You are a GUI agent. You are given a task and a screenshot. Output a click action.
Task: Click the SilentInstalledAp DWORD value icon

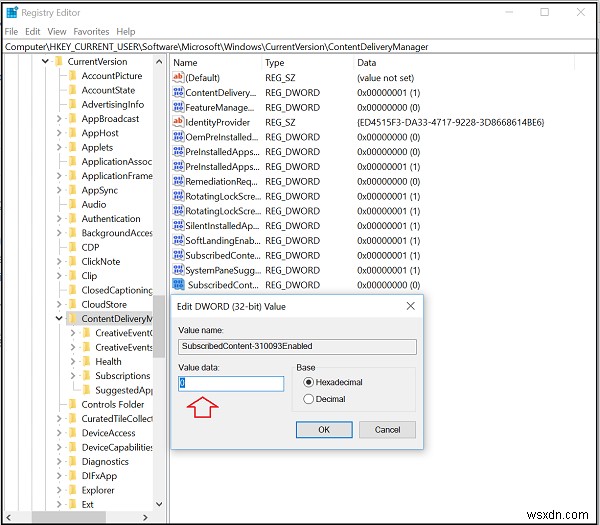[178, 225]
